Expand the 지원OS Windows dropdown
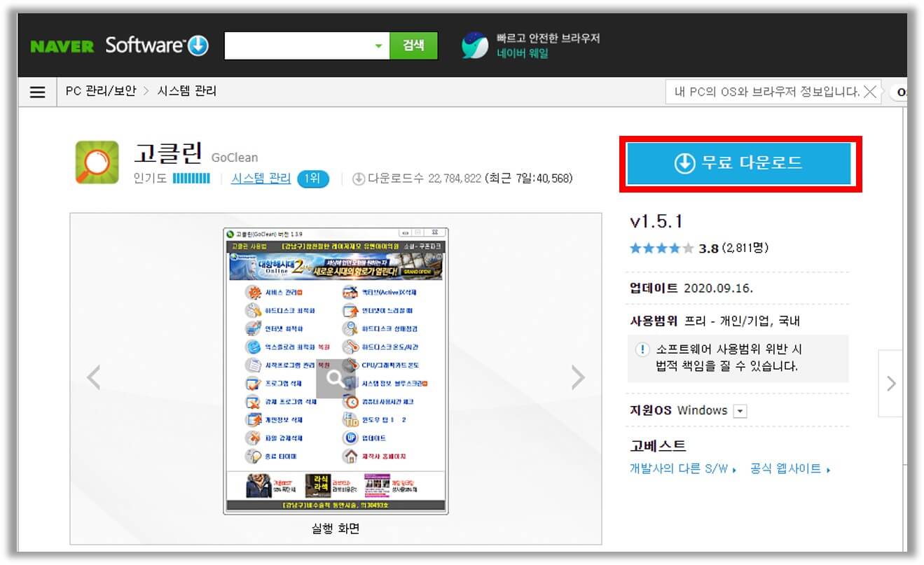This screenshot has width=924, height=565. pyautogui.click(x=740, y=411)
